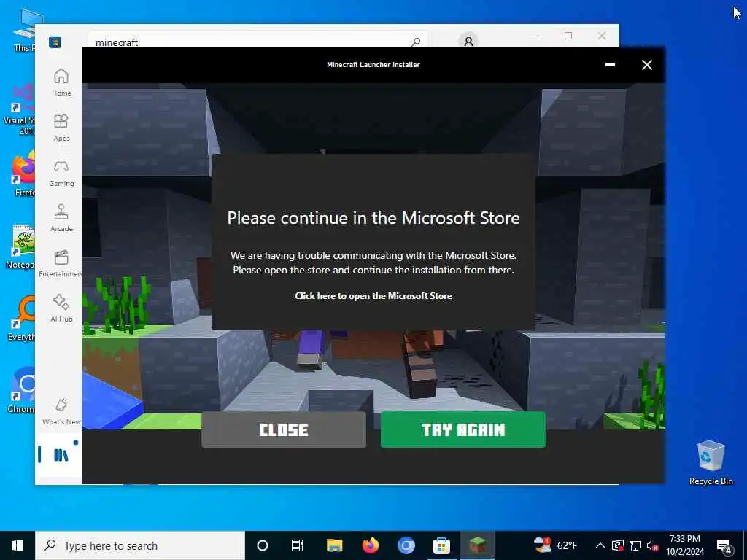Click the Microsoft Store logo icon
This screenshot has width=747, height=560.
(x=55, y=42)
